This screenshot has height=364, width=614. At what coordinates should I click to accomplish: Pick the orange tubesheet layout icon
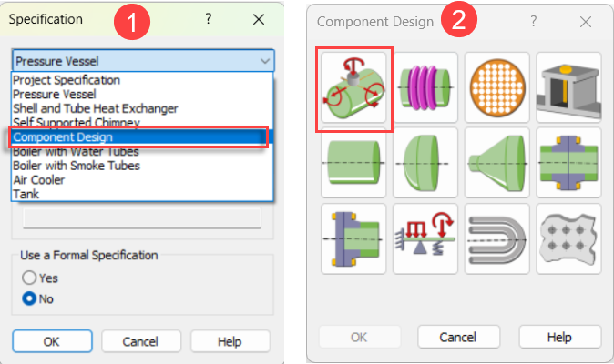pyautogui.click(x=497, y=88)
